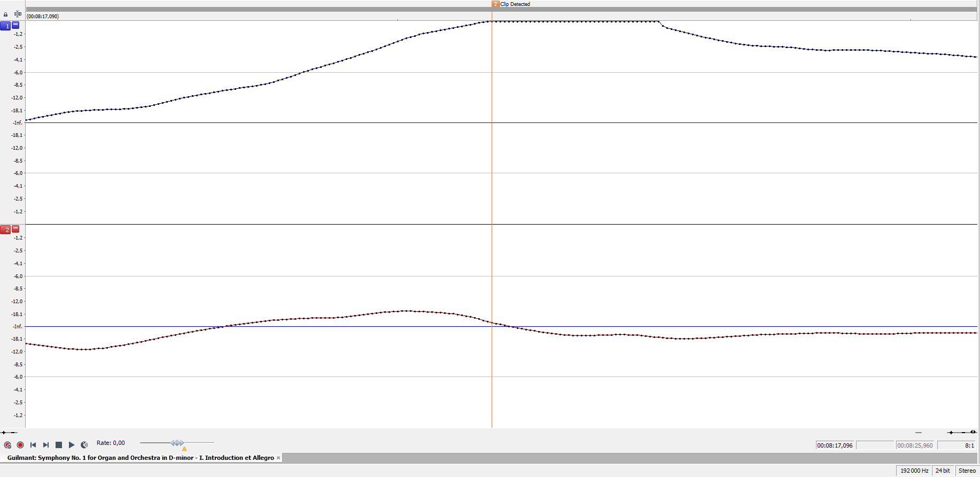
Task: Click the playback Rate scrub slider
Action: (177, 443)
